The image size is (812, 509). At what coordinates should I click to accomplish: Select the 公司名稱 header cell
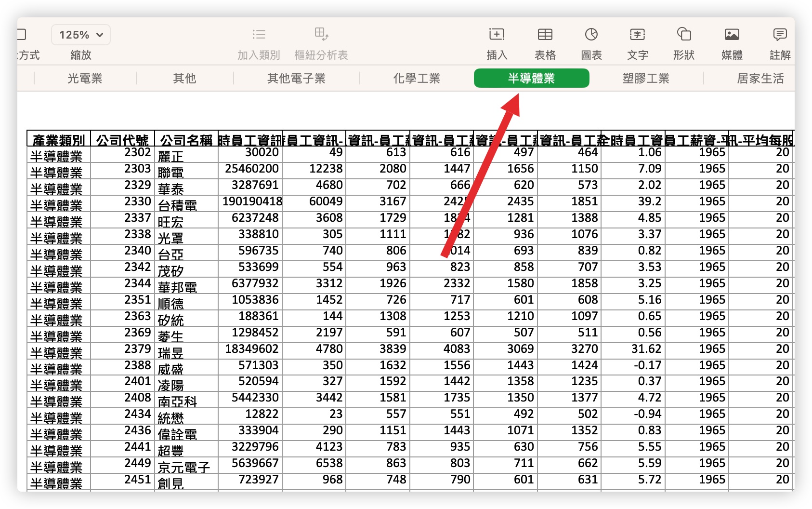click(x=186, y=139)
